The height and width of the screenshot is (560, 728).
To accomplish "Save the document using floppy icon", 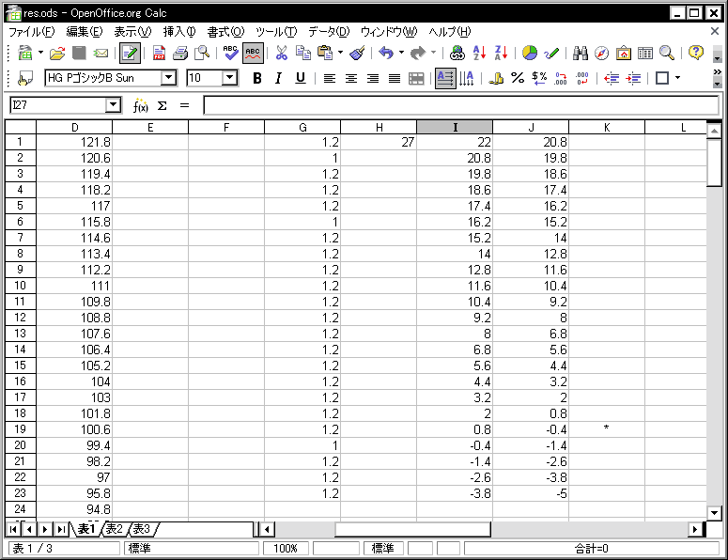I will tap(79, 53).
